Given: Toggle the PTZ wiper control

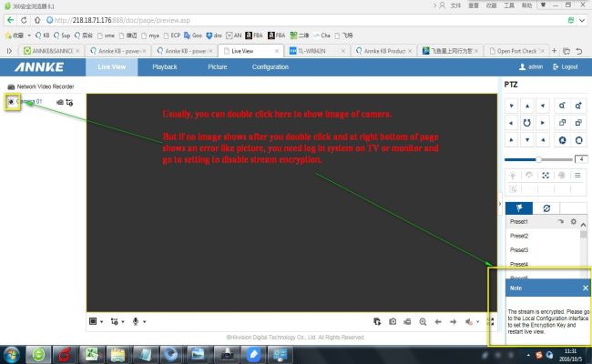Looking at the screenshot, I should point(527,175).
